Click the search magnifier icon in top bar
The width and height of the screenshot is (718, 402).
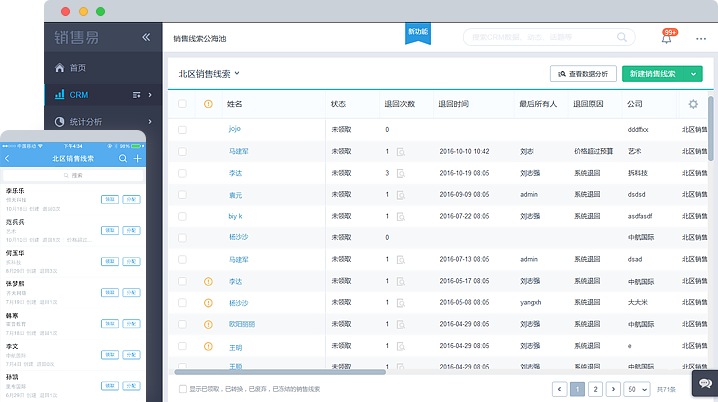click(x=622, y=37)
